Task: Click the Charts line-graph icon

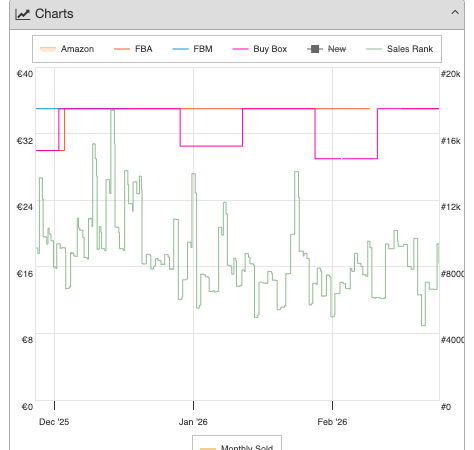Action: [23, 14]
